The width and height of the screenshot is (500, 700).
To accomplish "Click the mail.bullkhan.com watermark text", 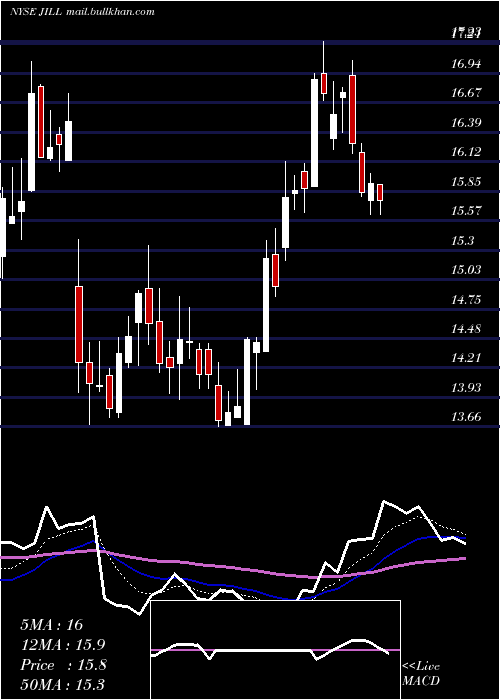I will pos(110,12).
